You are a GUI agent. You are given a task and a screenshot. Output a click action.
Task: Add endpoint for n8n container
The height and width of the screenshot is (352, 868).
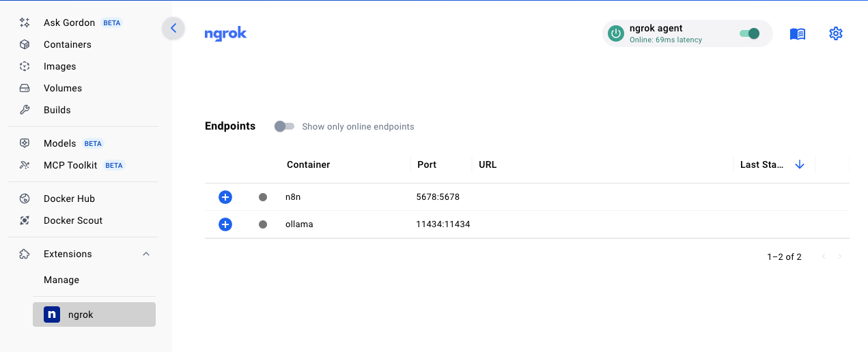[x=225, y=197]
